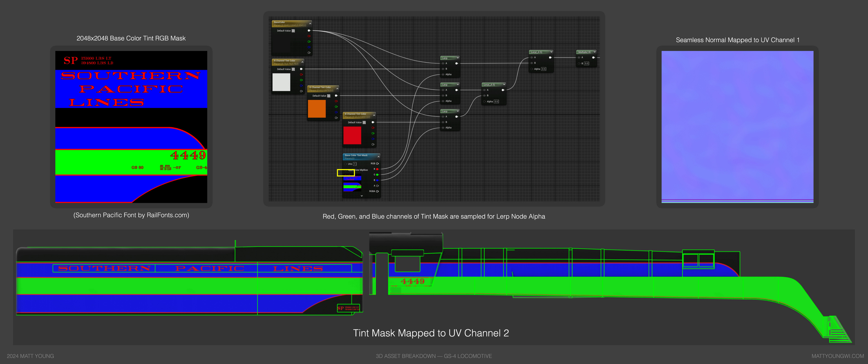Click Alpha pin of Lerp fed by R Channel Tint

coord(443,75)
